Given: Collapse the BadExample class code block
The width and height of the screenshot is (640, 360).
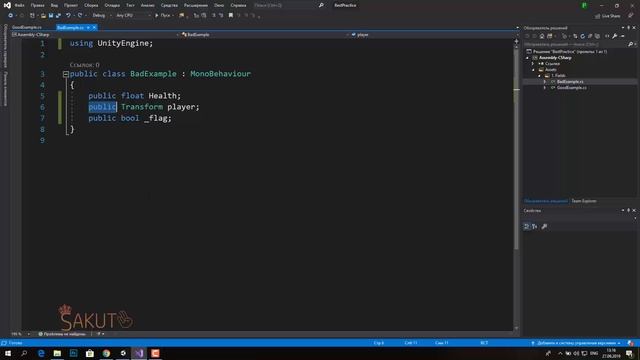Looking at the screenshot, I should pyautogui.click(x=66, y=74).
